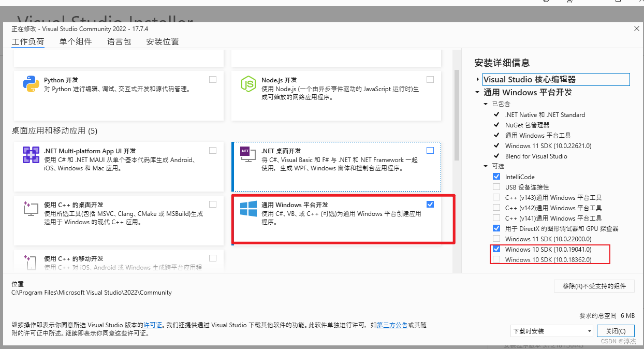Uncheck the IntelliCode optional component
Screen dimensions: 644x349
496,177
